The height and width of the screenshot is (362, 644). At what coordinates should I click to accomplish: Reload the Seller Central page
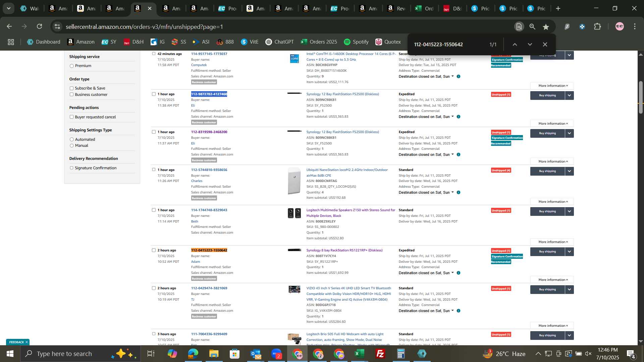coord(40,26)
